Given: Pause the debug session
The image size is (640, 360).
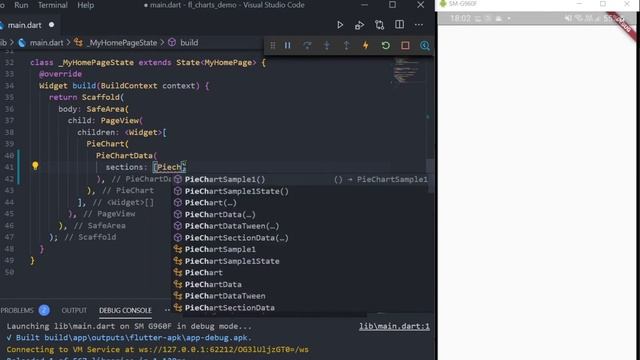Looking at the screenshot, I should (288, 45).
